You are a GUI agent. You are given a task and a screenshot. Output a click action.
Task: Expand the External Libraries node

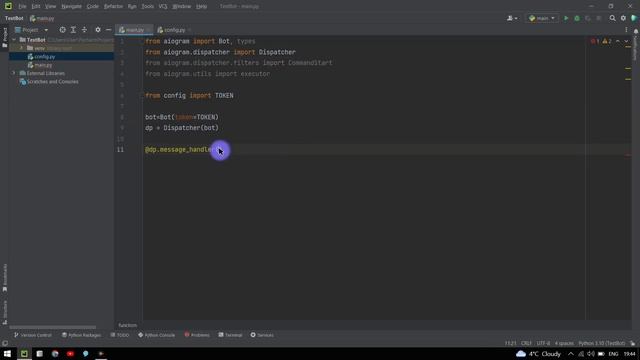[x=14, y=73]
